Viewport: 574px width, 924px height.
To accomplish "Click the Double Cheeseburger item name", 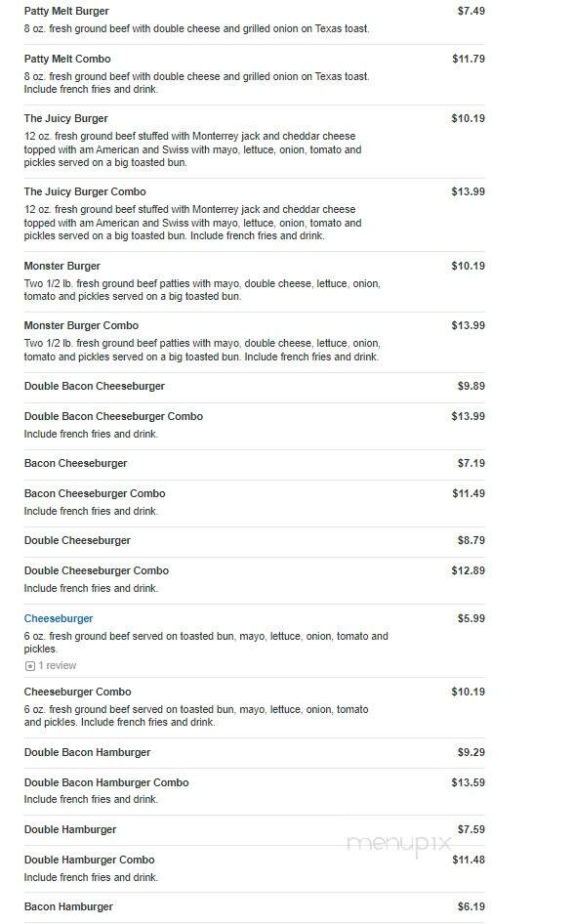I will pyautogui.click(x=77, y=540).
